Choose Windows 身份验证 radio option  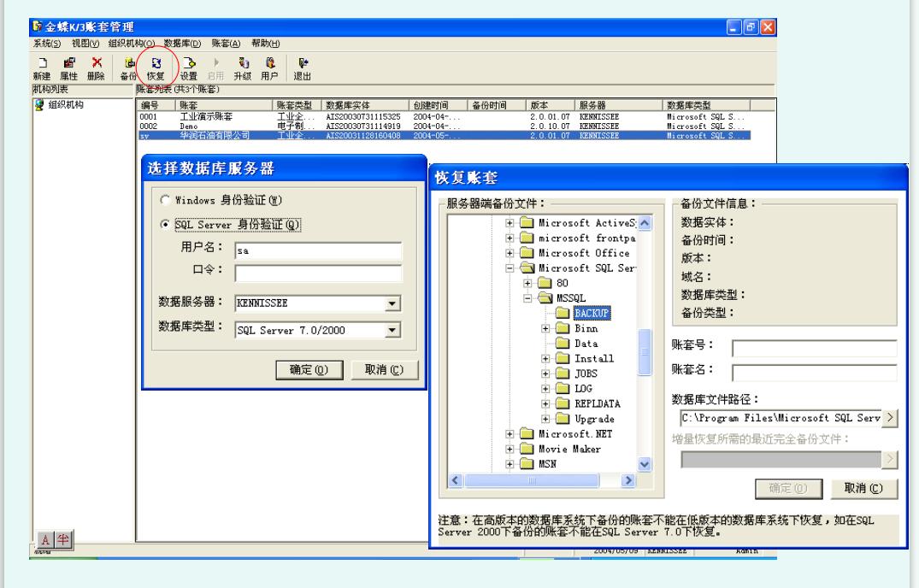pyautogui.click(x=165, y=200)
